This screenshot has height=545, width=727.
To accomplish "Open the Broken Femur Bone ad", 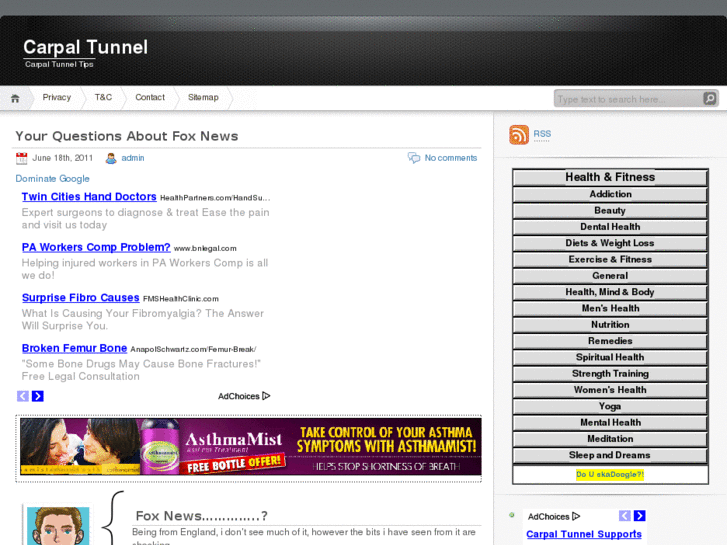I will (x=74, y=348).
